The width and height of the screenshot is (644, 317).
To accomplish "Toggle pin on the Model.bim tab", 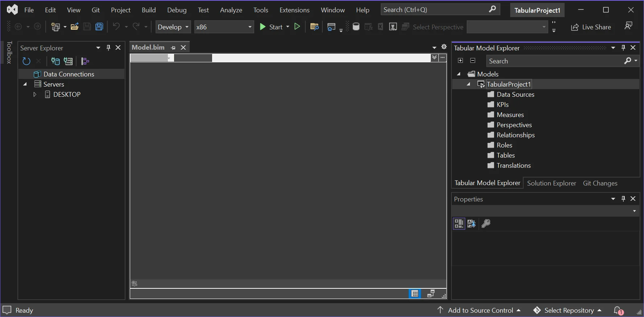I will [x=173, y=48].
